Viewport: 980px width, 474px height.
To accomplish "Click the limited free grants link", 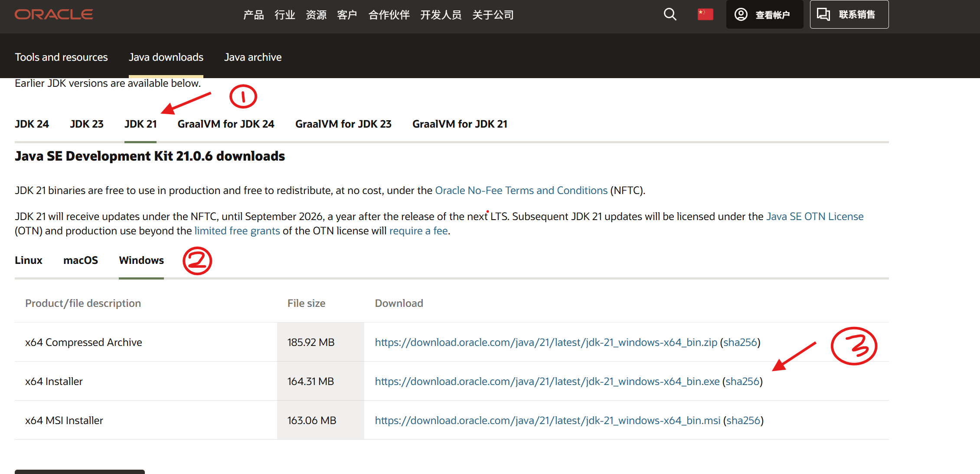I will point(237,231).
